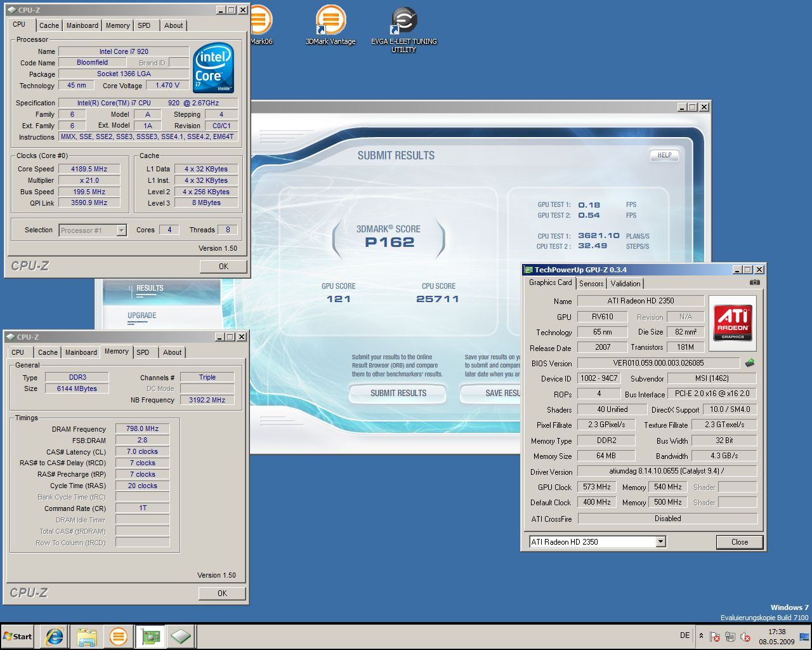Click the GPU Clock 573 MHz field

(597, 487)
